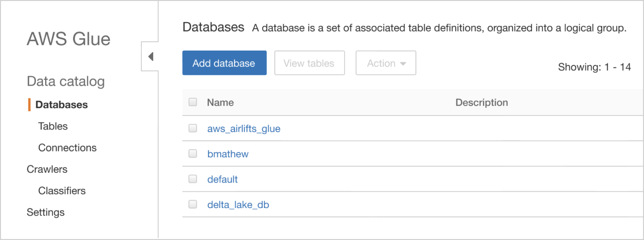
Task: Open the aws_airlifts_glue database link
Action: pos(244,129)
